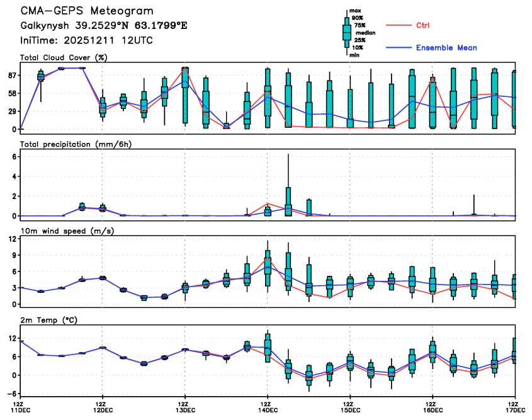Click the precipitation axis value 6
Image resolution: width=532 pixels, height=420 pixels.
click(x=14, y=157)
